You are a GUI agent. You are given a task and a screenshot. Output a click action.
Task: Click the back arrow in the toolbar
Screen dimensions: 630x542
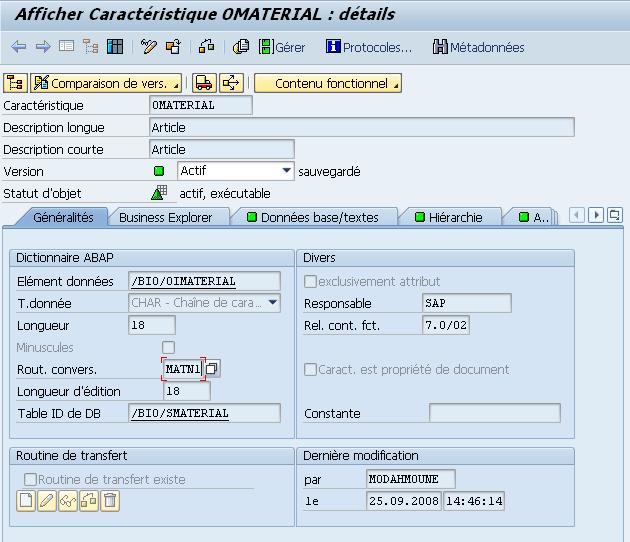18,47
